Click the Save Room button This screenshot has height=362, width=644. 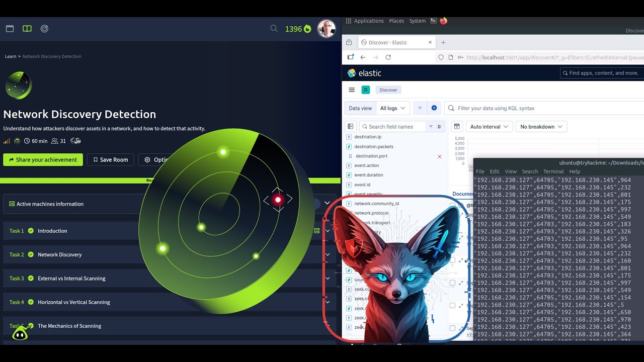pos(110,160)
